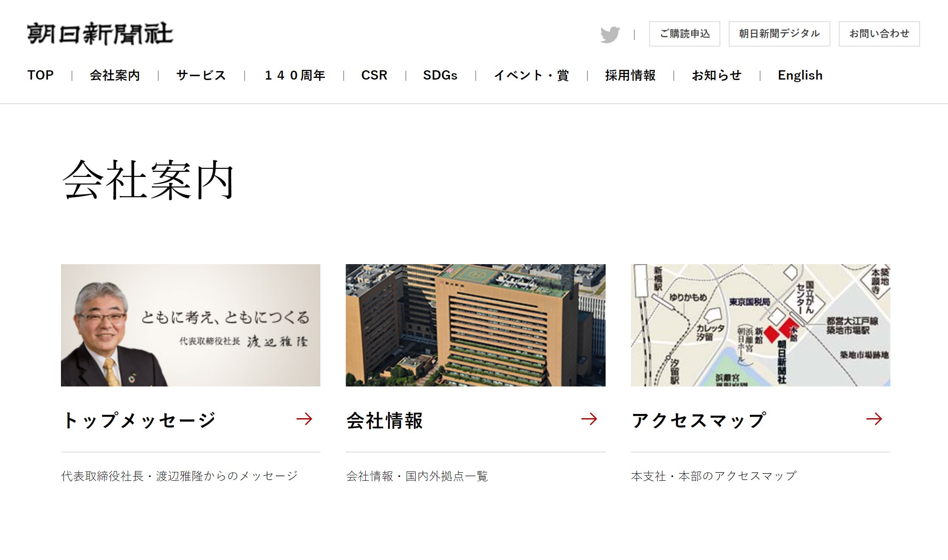Open 会社案内 navigation item
This screenshot has height=560, width=948.
point(115,75)
